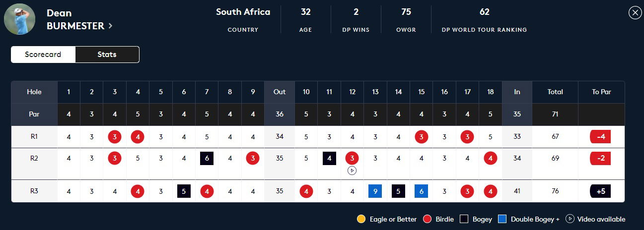Open Dean Burmester's profile photo
644x230 pixels.
point(20,19)
